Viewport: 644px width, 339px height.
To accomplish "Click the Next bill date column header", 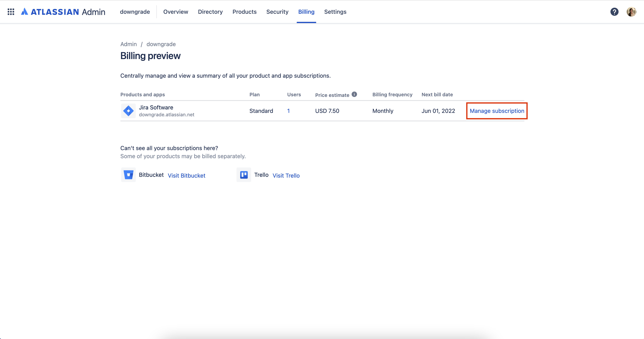I will click(x=437, y=95).
